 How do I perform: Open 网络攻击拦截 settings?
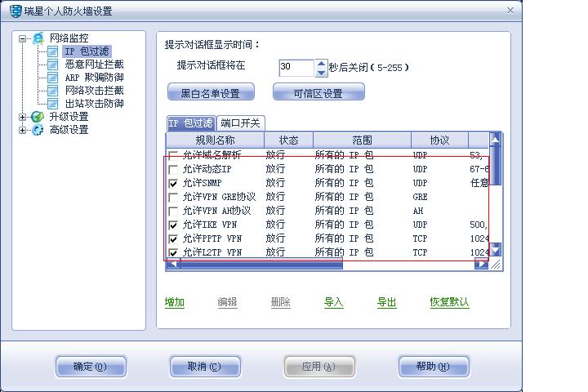[94, 91]
